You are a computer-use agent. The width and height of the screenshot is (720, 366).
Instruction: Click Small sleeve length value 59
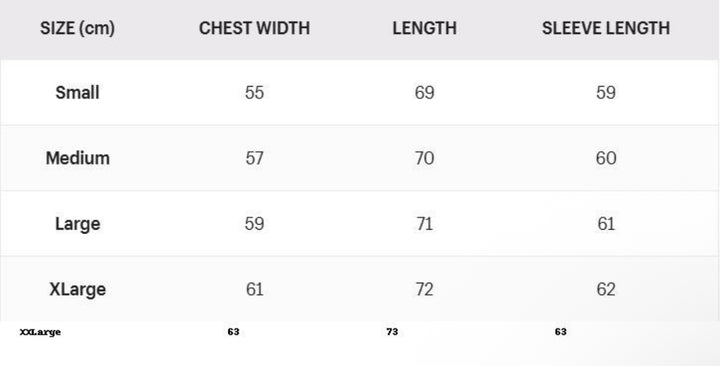(x=606, y=93)
